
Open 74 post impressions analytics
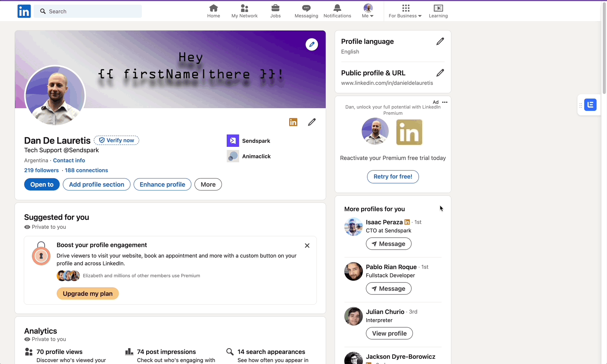pos(166,352)
